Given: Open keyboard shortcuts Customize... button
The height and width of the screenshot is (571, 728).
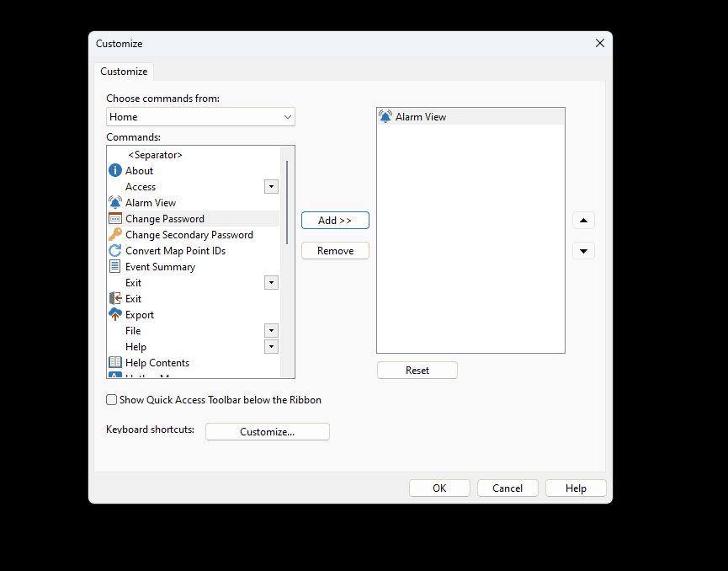Looking at the screenshot, I should click(x=268, y=431).
